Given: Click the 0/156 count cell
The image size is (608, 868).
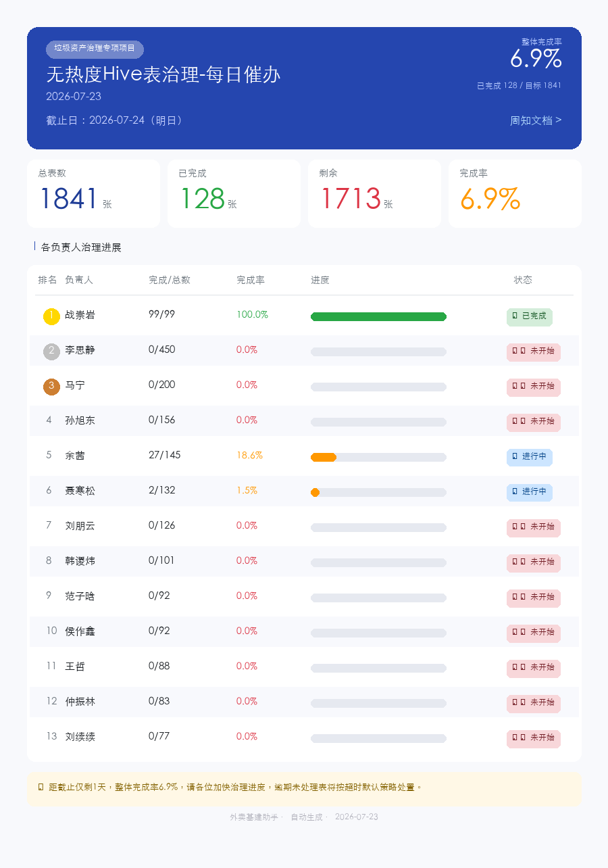Looking at the screenshot, I should [x=161, y=420].
